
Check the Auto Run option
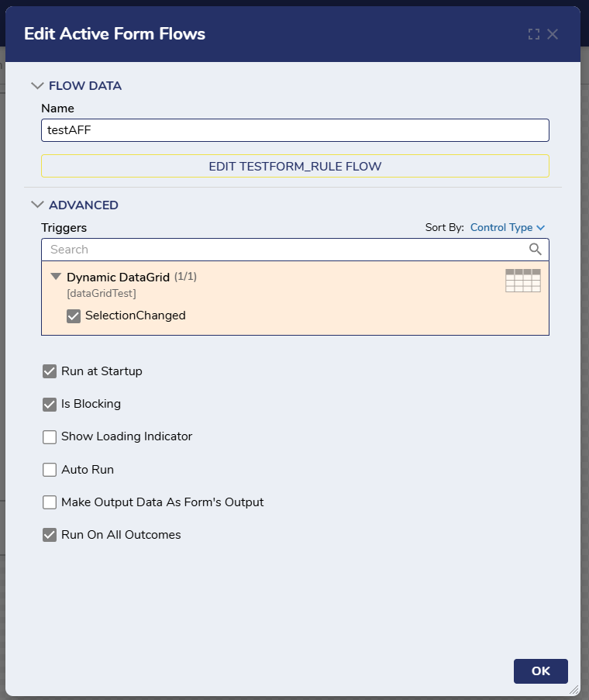(50, 470)
